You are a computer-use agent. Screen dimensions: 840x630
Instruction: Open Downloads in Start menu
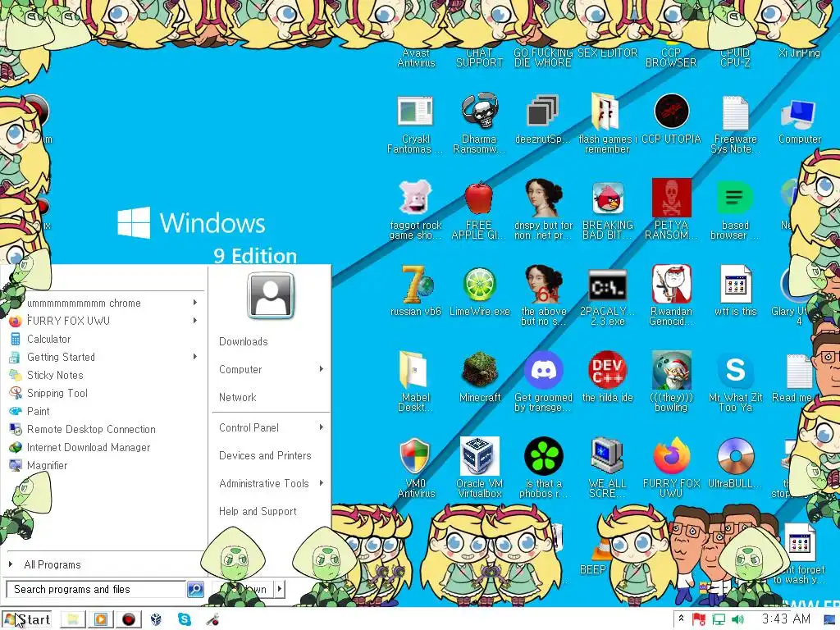[x=243, y=341]
